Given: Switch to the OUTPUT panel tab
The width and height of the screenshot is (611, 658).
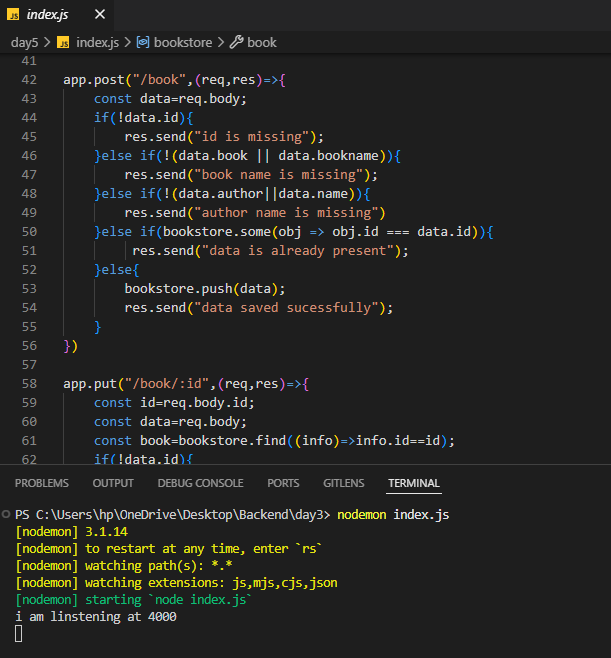Looking at the screenshot, I should point(113,483).
